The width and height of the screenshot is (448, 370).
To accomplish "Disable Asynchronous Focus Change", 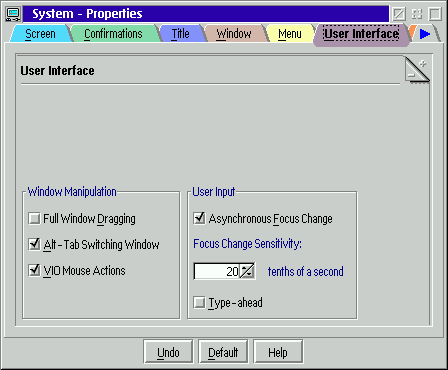I will pyautogui.click(x=199, y=218).
